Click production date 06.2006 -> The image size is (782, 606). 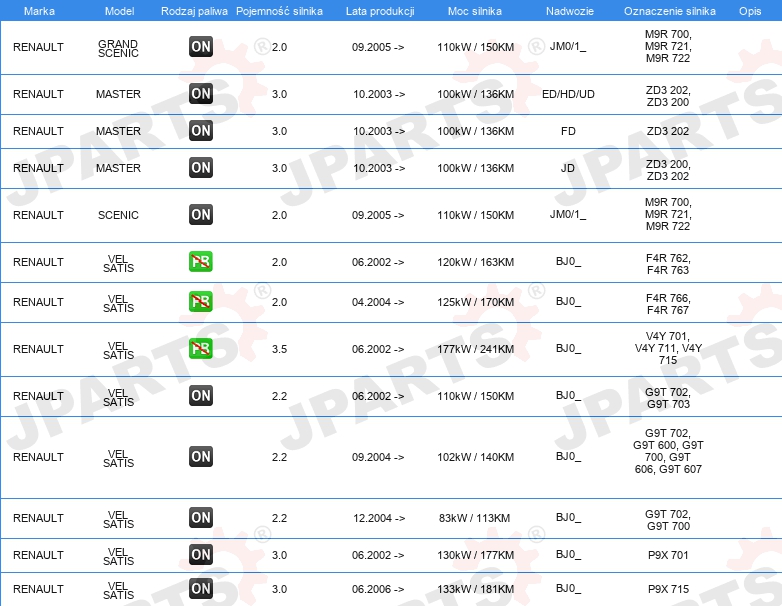(378, 589)
